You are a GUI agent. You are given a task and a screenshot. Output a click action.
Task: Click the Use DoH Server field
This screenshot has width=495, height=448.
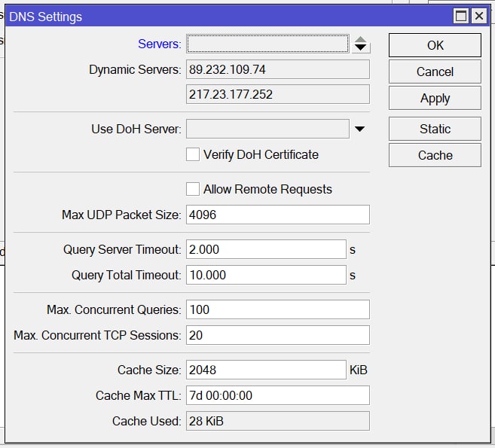267,129
